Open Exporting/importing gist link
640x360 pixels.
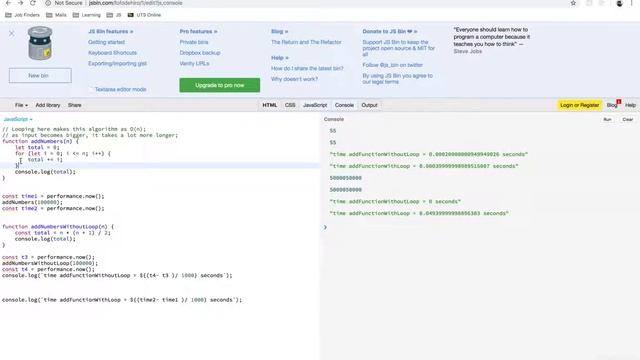click(x=118, y=63)
